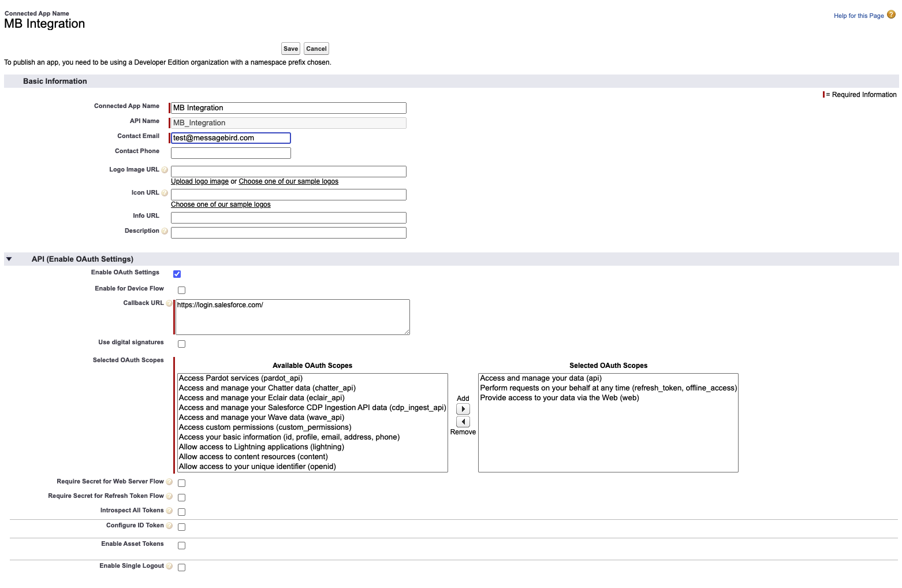Click the Callback URL text area
Image resolution: width=902 pixels, height=588 pixels.
(293, 317)
